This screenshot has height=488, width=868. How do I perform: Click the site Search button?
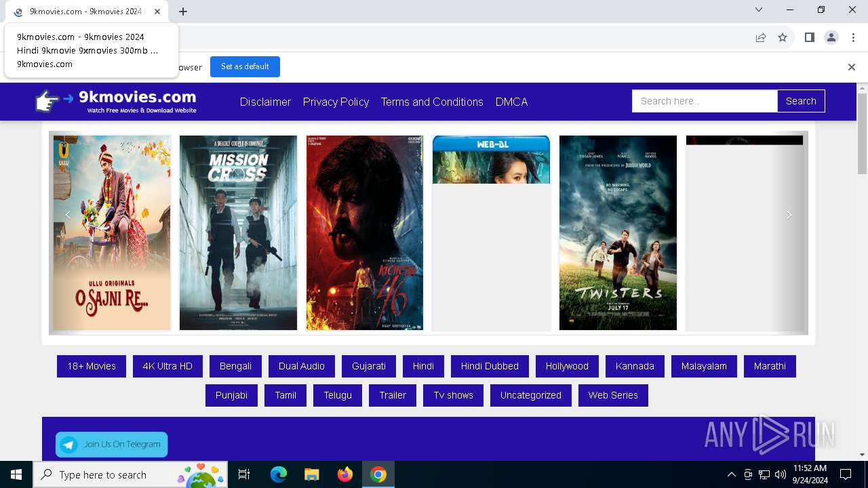point(801,101)
